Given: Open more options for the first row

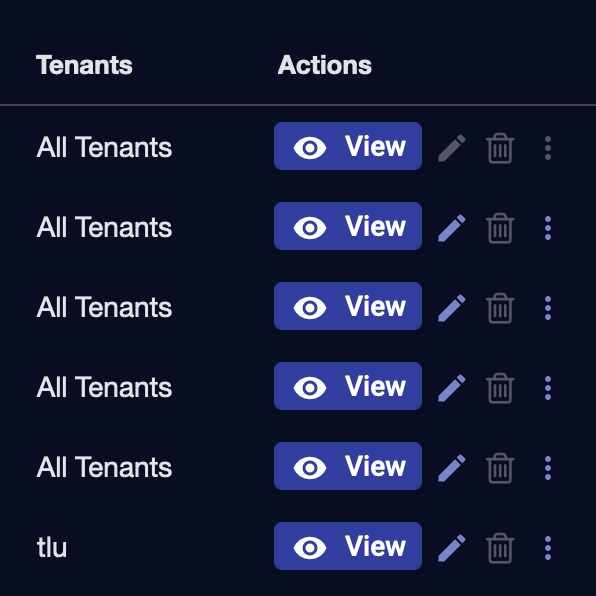Looking at the screenshot, I should point(548,148).
